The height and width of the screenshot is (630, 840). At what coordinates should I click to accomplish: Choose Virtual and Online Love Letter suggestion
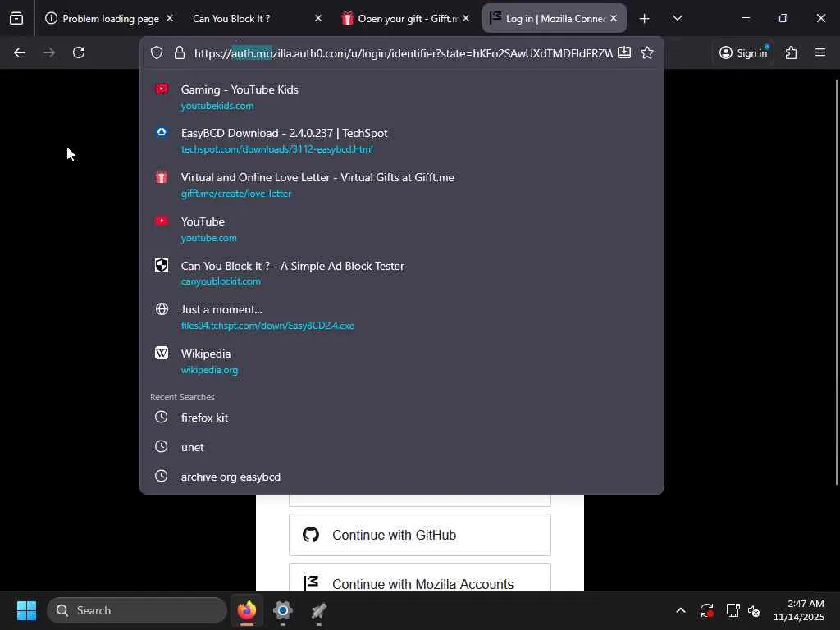point(402,185)
